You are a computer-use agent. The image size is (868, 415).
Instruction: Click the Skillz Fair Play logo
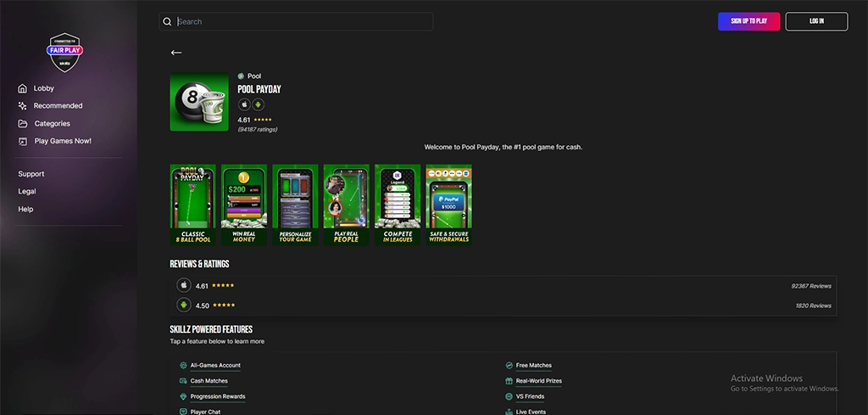click(x=64, y=53)
